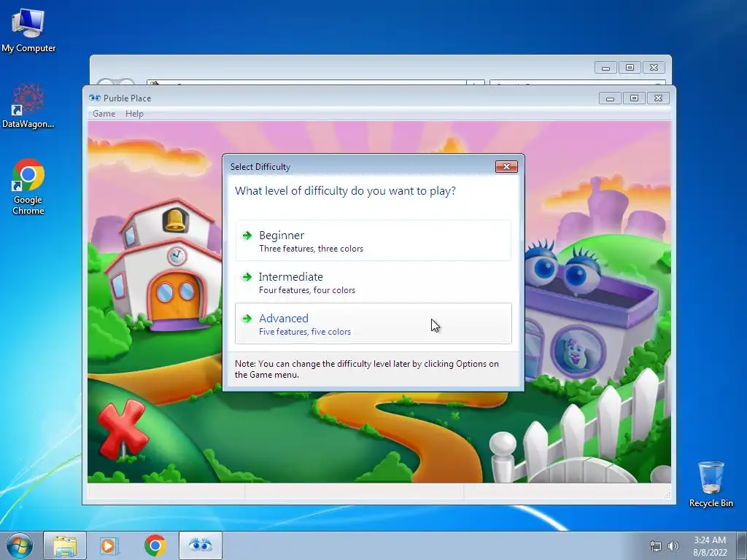The image size is (747, 560).
Task: Open File Explorer from the taskbar
Action: [65, 545]
